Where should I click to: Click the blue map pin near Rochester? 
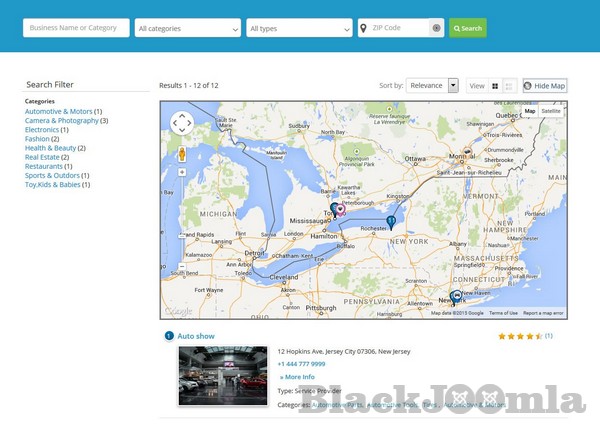391,221
